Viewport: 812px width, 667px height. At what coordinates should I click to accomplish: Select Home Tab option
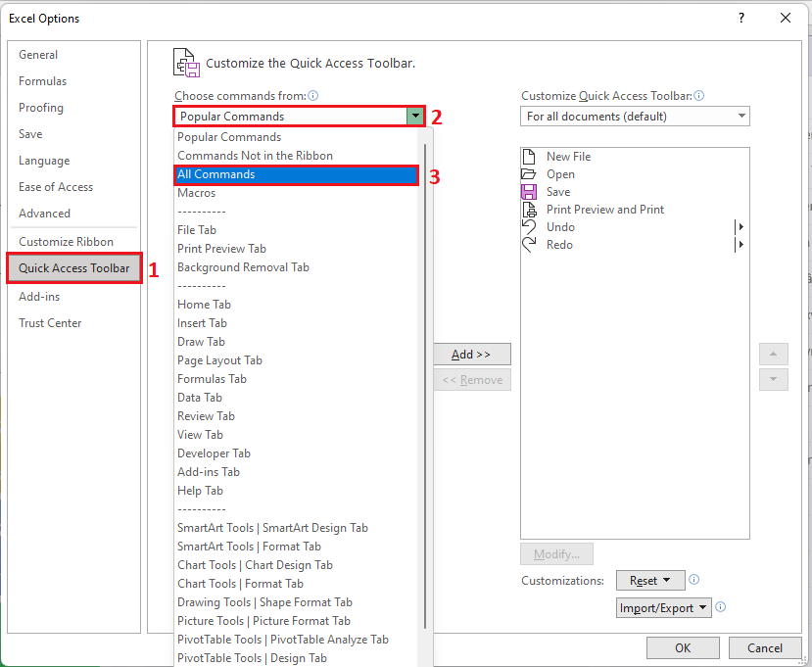[x=297, y=305]
